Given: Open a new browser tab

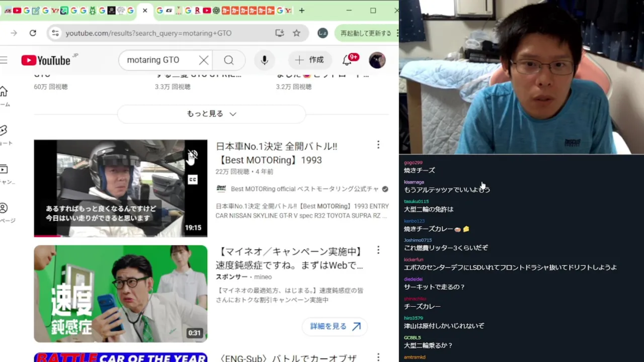Looking at the screenshot, I should 301,11.
